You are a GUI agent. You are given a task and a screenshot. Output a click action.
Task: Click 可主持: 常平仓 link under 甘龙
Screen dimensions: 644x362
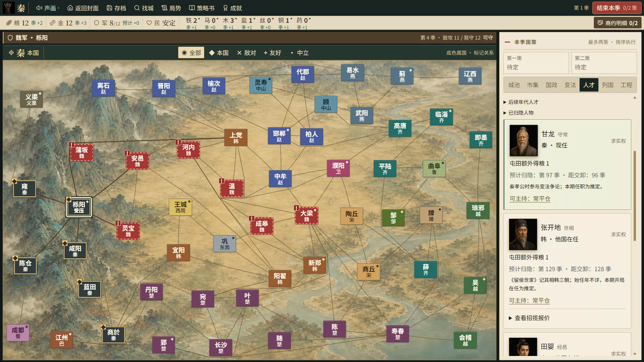530,198
